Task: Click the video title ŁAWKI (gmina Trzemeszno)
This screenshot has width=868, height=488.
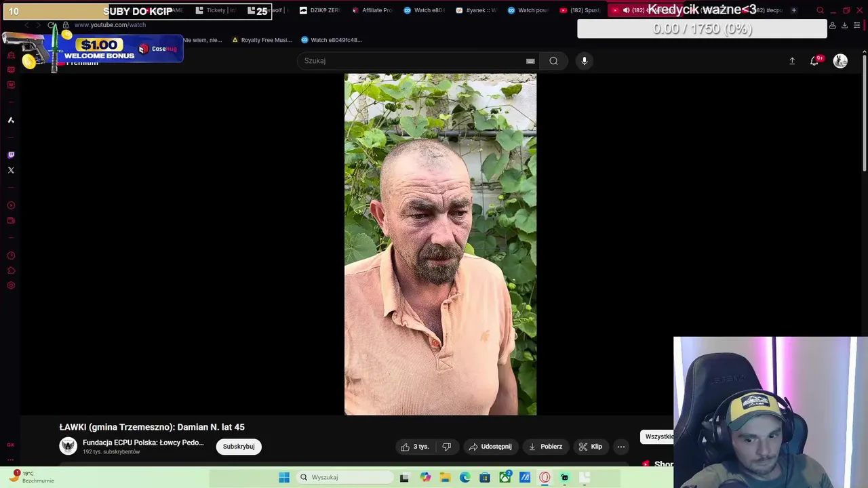Action: click(152, 427)
